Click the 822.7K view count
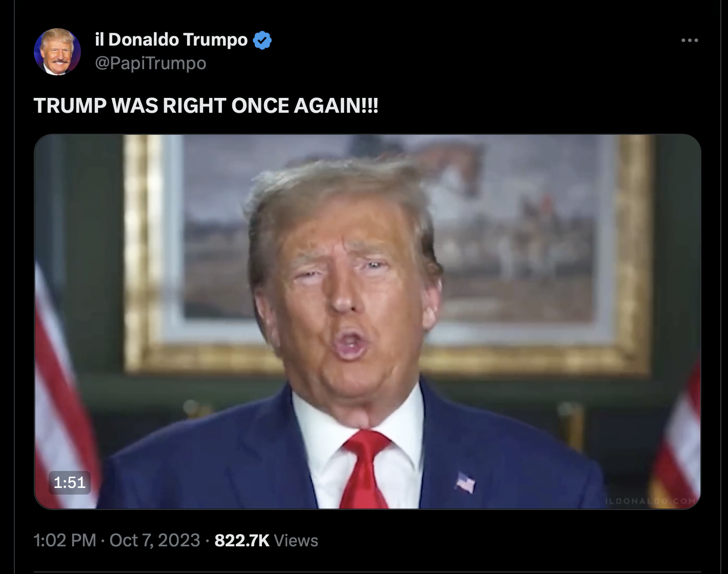This screenshot has width=728, height=574. (x=242, y=540)
